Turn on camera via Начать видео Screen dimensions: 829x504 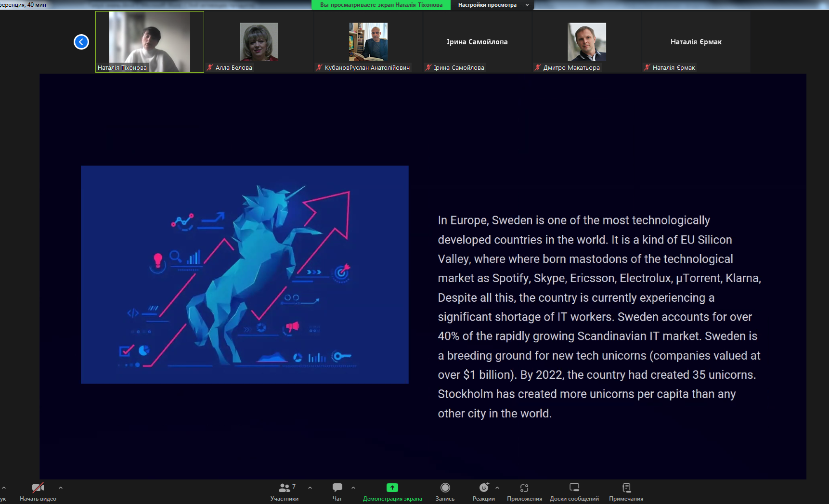[38, 492]
